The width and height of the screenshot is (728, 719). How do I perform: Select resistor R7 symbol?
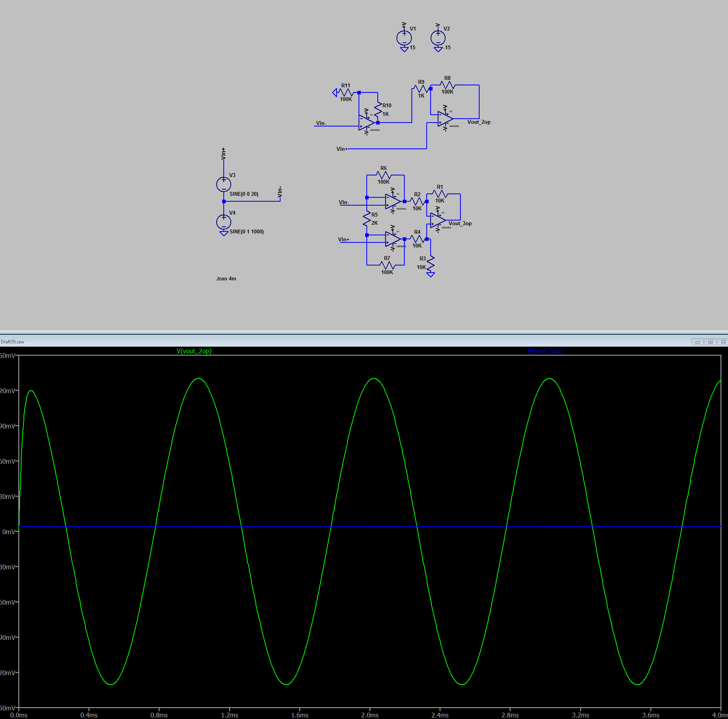click(x=387, y=265)
